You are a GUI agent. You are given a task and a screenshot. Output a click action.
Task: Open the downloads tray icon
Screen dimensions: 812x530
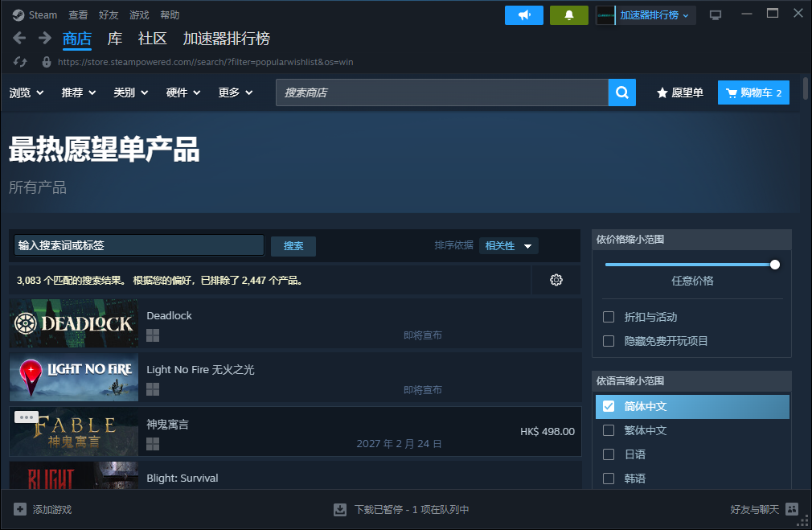click(340, 509)
